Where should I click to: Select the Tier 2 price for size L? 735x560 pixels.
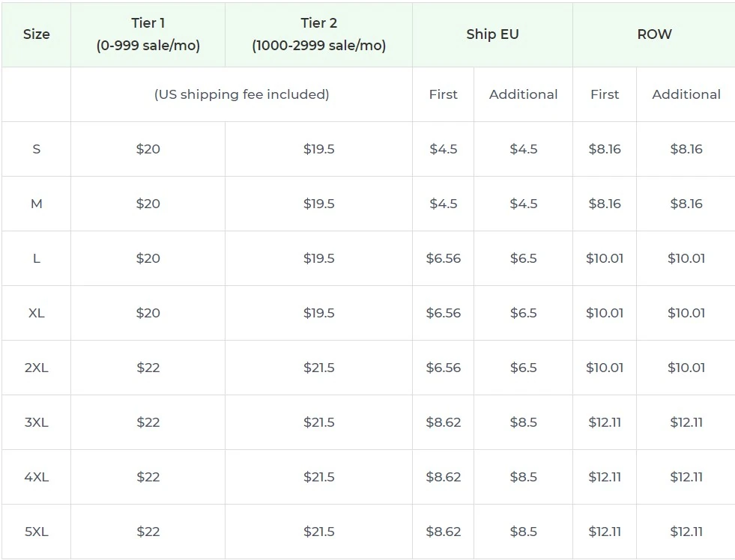click(318, 258)
